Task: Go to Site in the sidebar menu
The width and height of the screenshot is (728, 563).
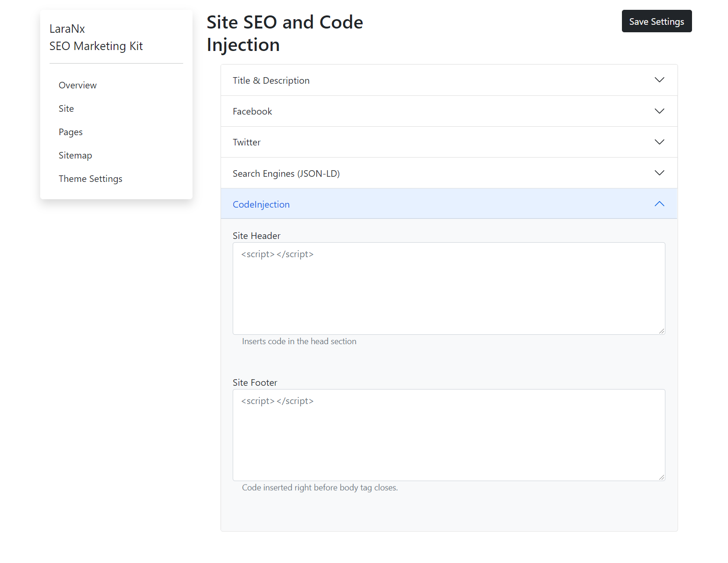Action: (66, 108)
